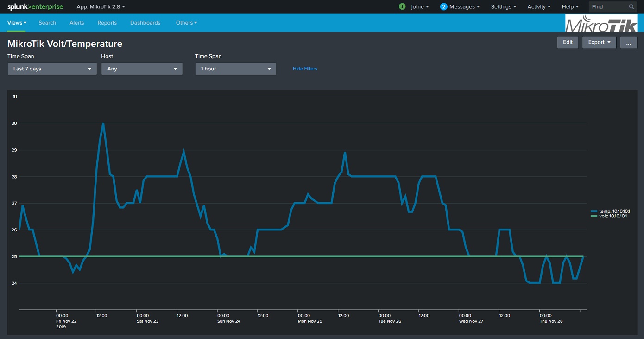644x339 pixels.
Task: Open the Views menu
Action: coord(17,23)
